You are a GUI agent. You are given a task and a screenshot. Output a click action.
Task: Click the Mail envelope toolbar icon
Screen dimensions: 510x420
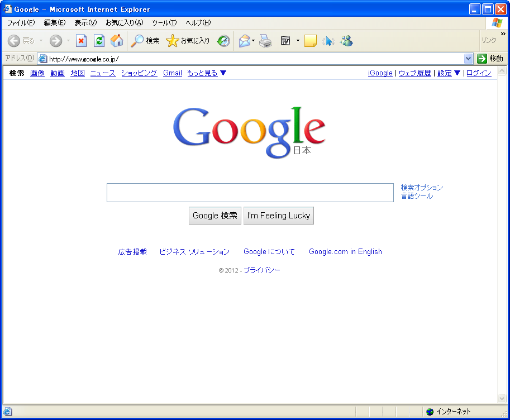point(245,41)
